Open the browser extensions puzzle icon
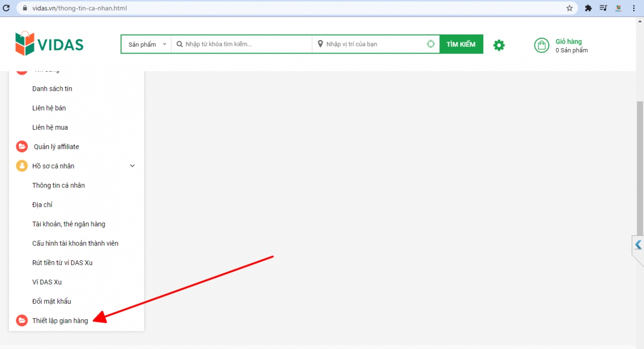The width and height of the screenshot is (644, 349). click(589, 8)
